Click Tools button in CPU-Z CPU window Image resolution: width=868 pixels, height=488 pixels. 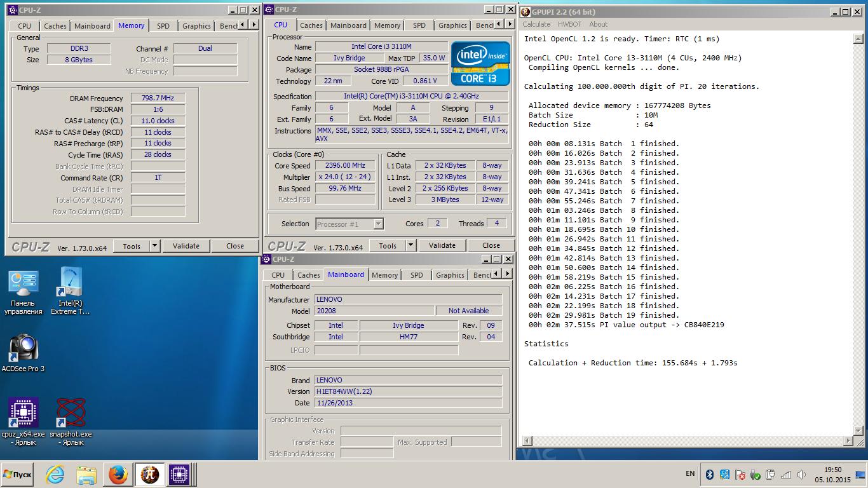(x=388, y=245)
